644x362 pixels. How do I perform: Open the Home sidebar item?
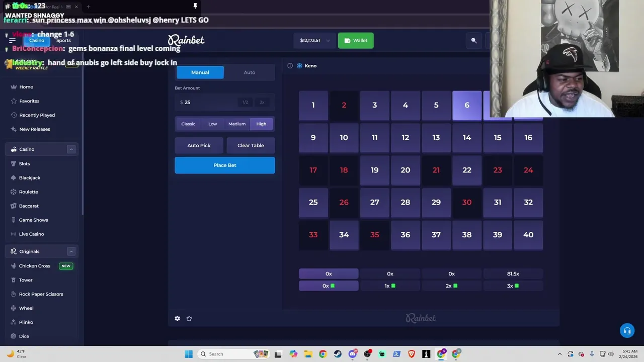coord(42,87)
